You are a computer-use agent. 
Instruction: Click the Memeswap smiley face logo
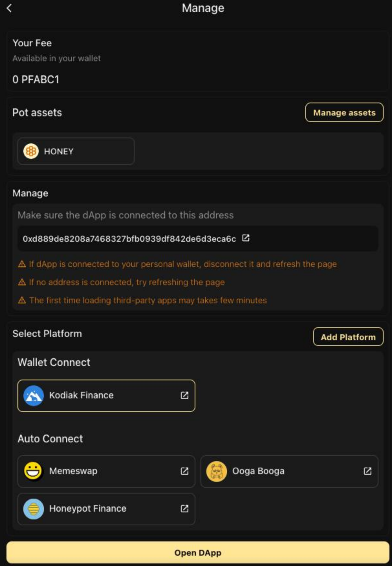tap(33, 471)
